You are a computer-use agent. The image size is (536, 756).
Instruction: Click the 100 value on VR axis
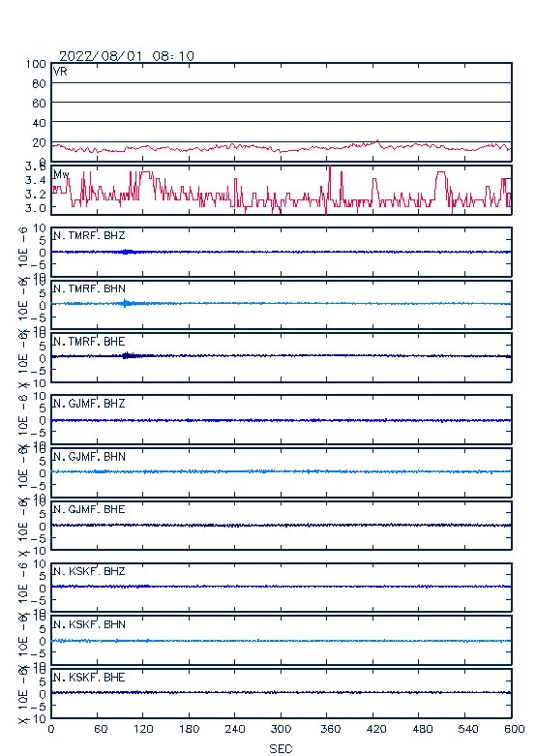coord(36,64)
